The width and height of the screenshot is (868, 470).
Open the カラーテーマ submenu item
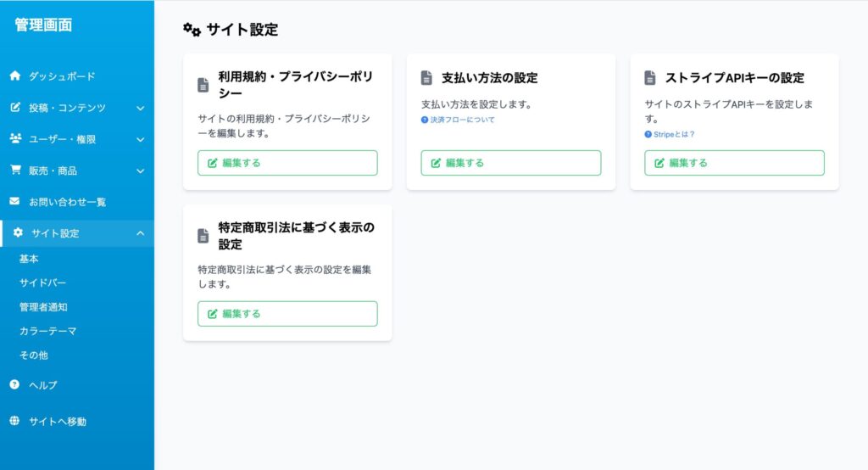point(47,331)
